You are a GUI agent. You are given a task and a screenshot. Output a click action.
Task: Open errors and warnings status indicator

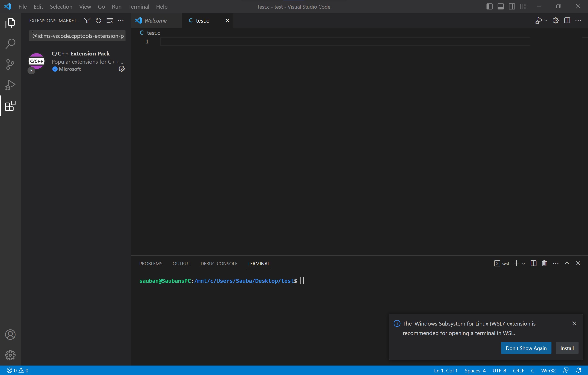coord(18,370)
